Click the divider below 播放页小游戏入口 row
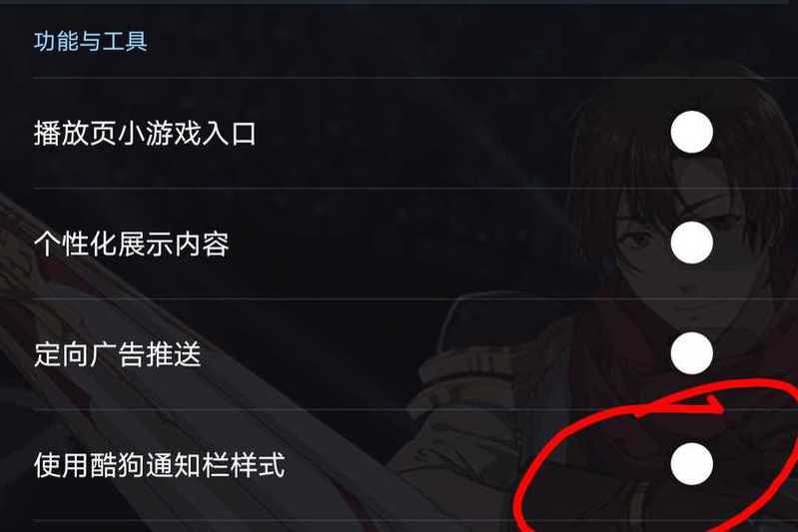The height and width of the screenshot is (532, 798). click(415, 189)
